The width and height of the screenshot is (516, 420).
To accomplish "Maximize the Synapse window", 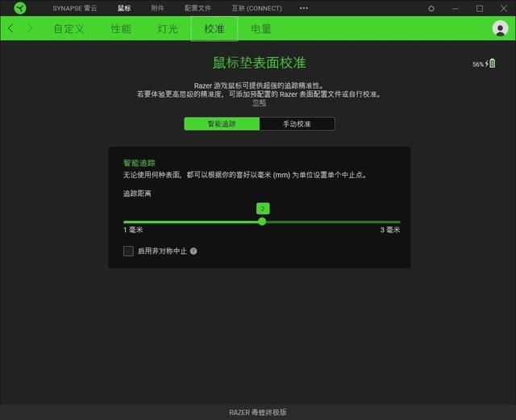I will pyautogui.click(x=480, y=9).
